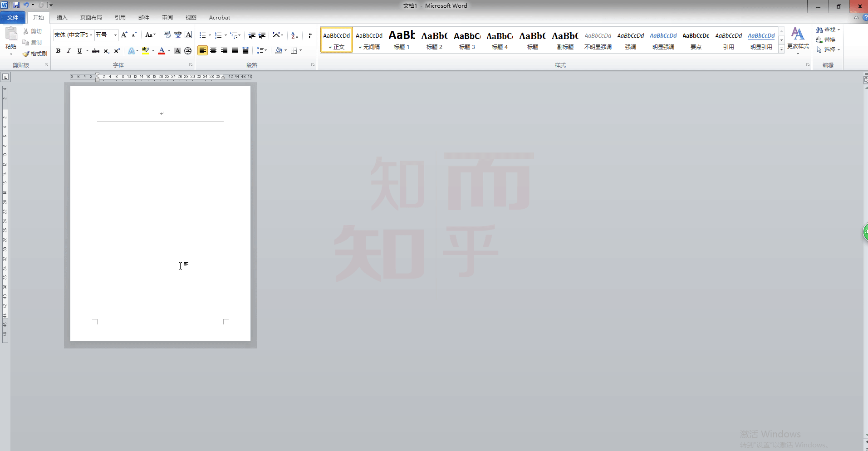
Task: Open the Paragraph dialog launcher (段落)
Action: coord(313,65)
